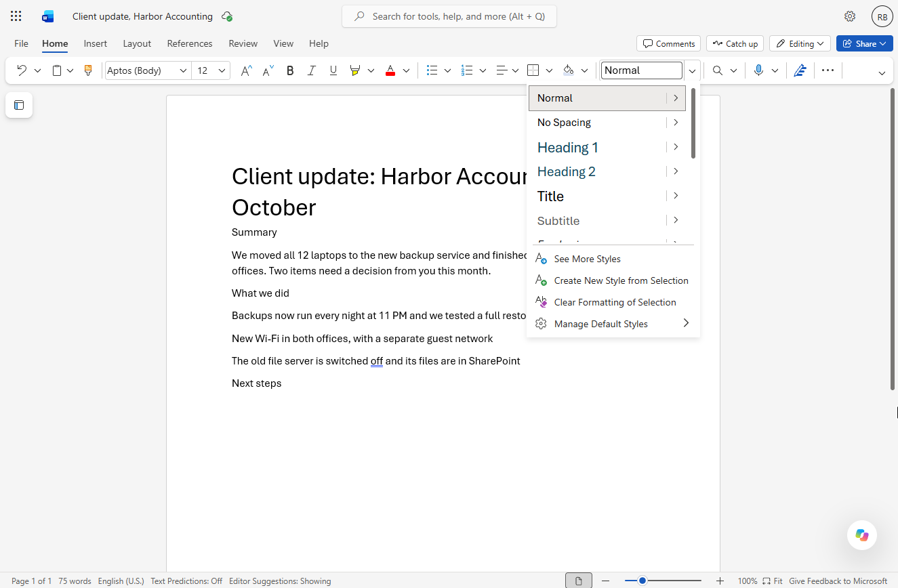Expand the Heading 1 style chevron
This screenshot has width=898, height=588.
(676, 147)
